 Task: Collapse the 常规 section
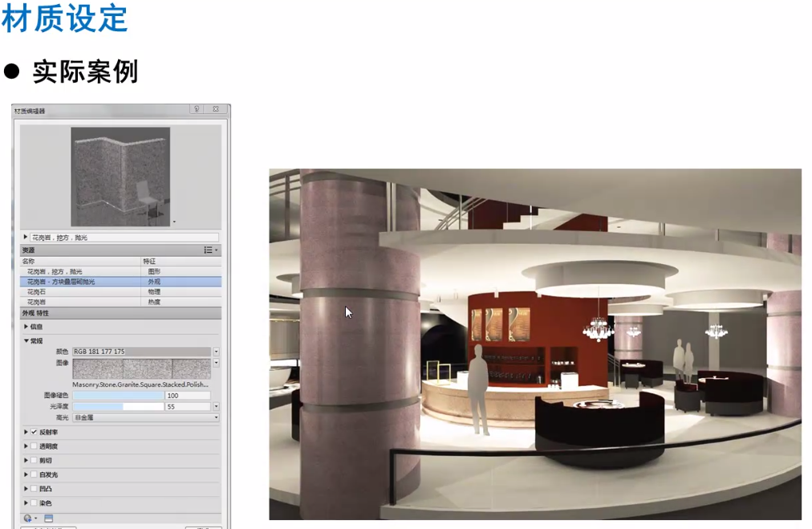pyautogui.click(x=26, y=340)
